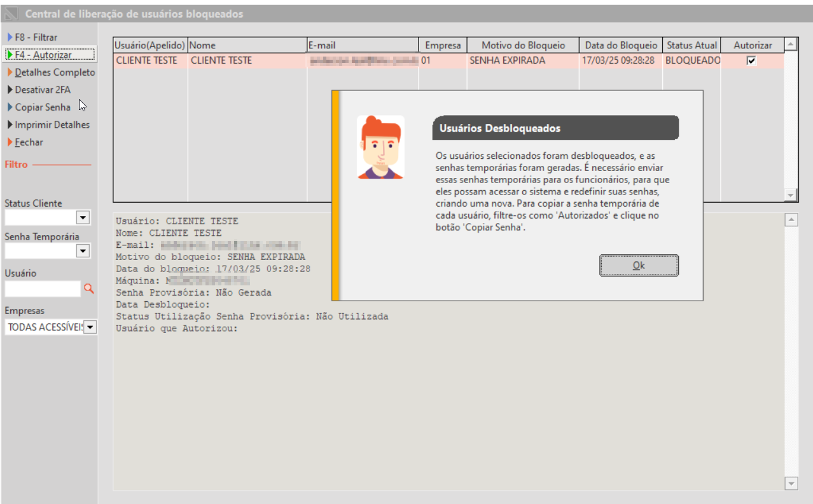Image resolution: width=813 pixels, height=504 pixels.
Task: Click the Autorizar column header
Action: (x=753, y=45)
